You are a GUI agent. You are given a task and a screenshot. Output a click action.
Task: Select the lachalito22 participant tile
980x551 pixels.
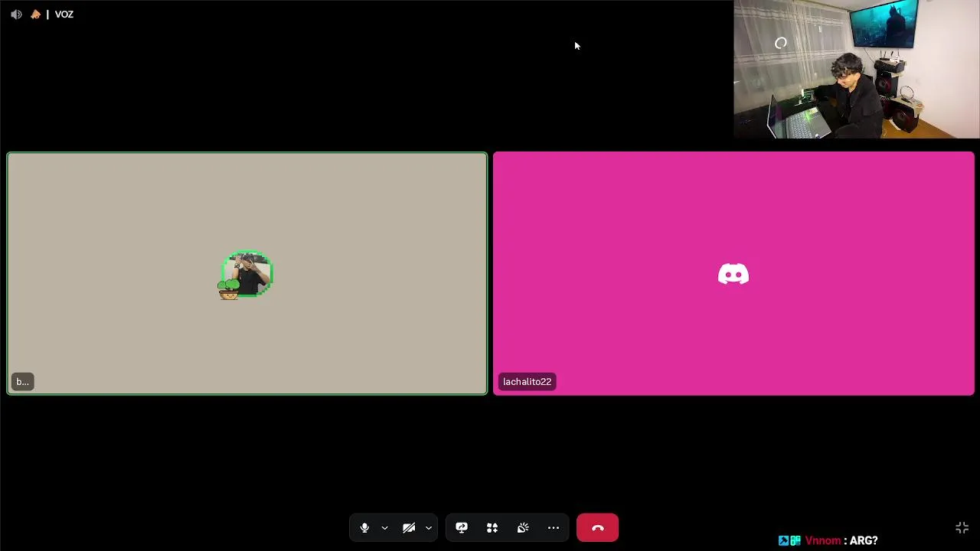pyautogui.click(x=733, y=274)
